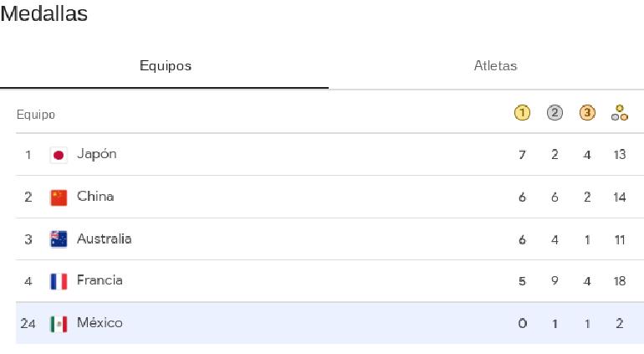Screen dimensions: 644x354
Task: Click the Japan flag icon
Action: [x=59, y=156]
